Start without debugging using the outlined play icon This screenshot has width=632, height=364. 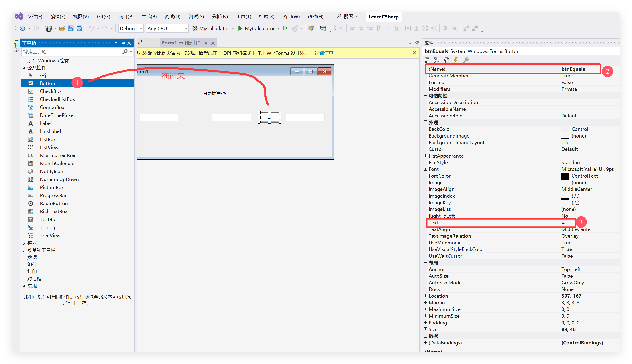click(285, 28)
